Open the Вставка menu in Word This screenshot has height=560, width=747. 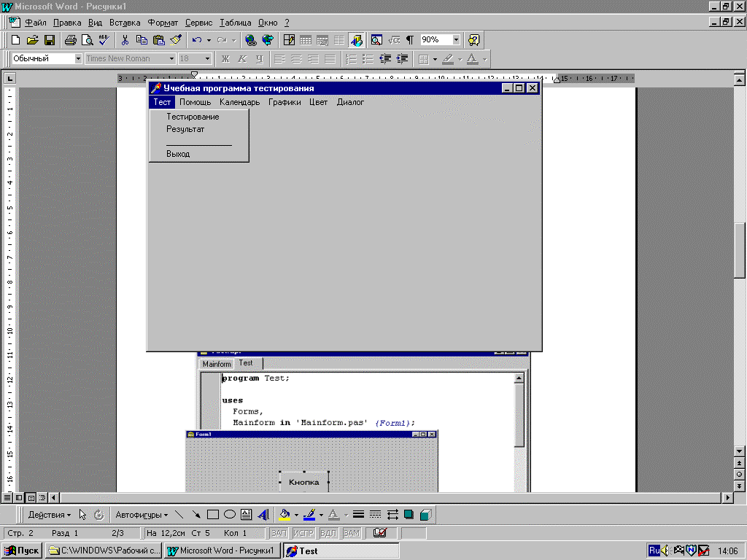point(125,23)
